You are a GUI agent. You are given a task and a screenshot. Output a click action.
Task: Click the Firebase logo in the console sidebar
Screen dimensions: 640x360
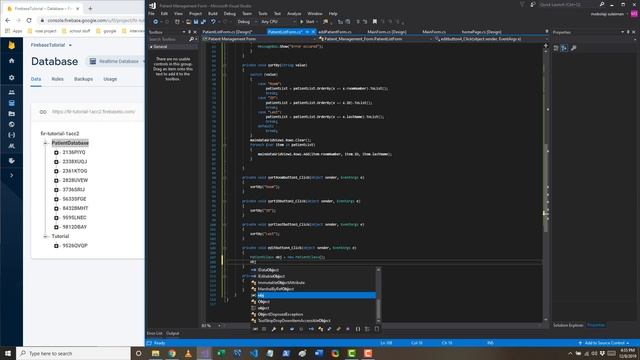11,45
